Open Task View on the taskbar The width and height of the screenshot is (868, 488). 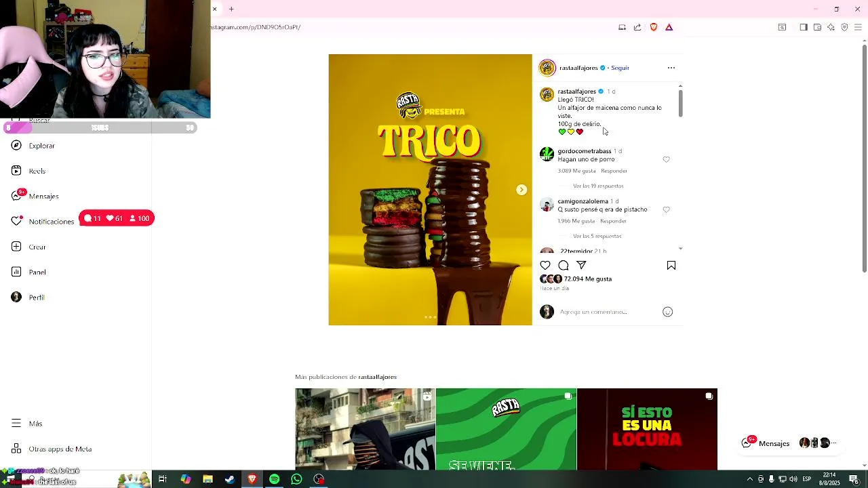[x=163, y=479]
